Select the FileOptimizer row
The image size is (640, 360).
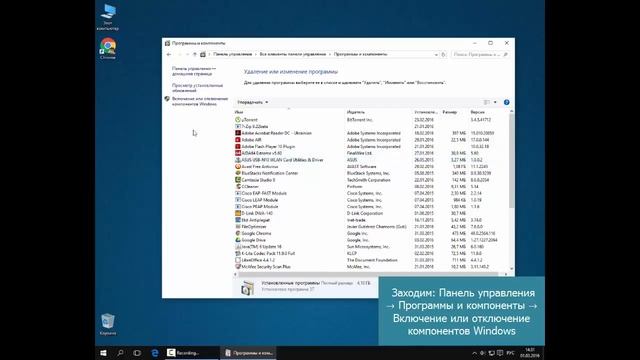pos(371,227)
